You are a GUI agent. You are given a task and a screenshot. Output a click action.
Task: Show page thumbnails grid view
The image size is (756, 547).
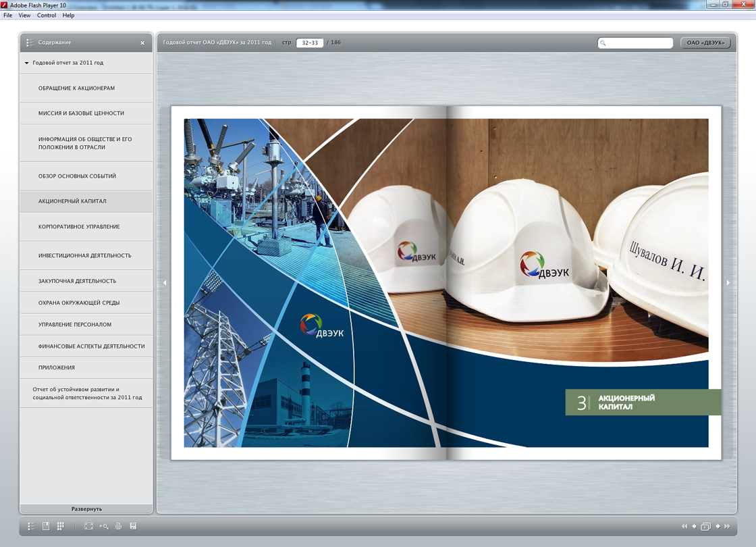(x=60, y=526)
